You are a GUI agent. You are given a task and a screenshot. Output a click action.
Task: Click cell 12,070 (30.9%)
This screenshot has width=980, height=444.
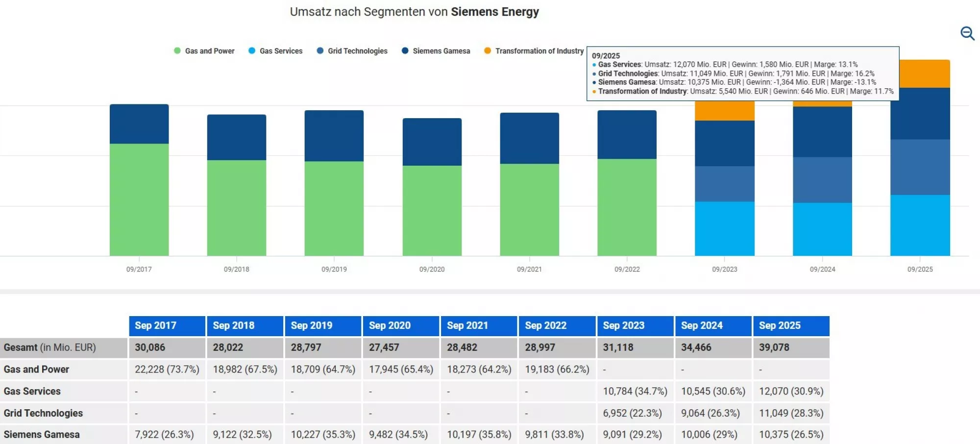point(791,392)
